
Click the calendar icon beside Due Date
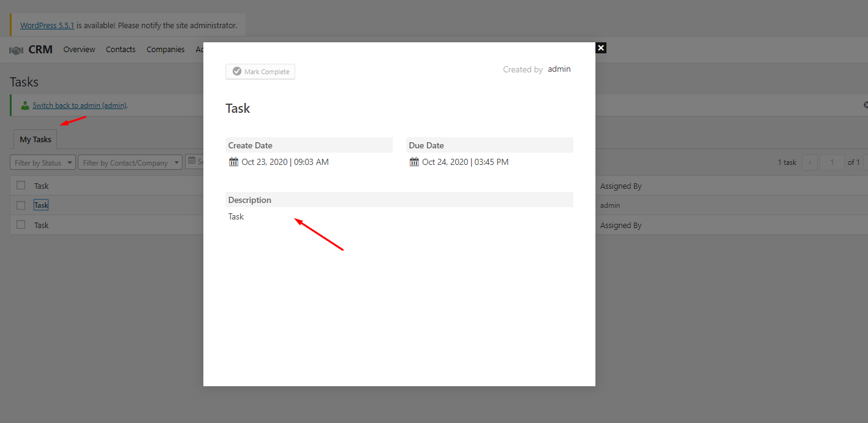pyautogui.click(x=413, y=161)
